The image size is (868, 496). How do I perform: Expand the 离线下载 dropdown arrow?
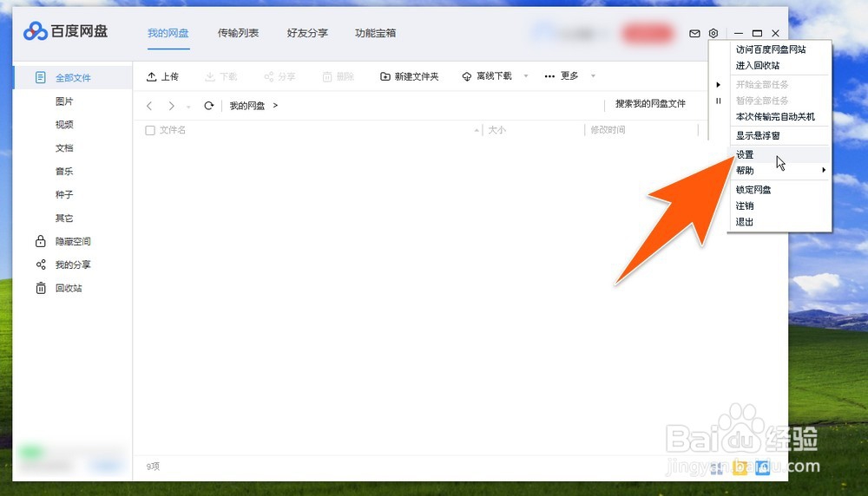[526, 75]
